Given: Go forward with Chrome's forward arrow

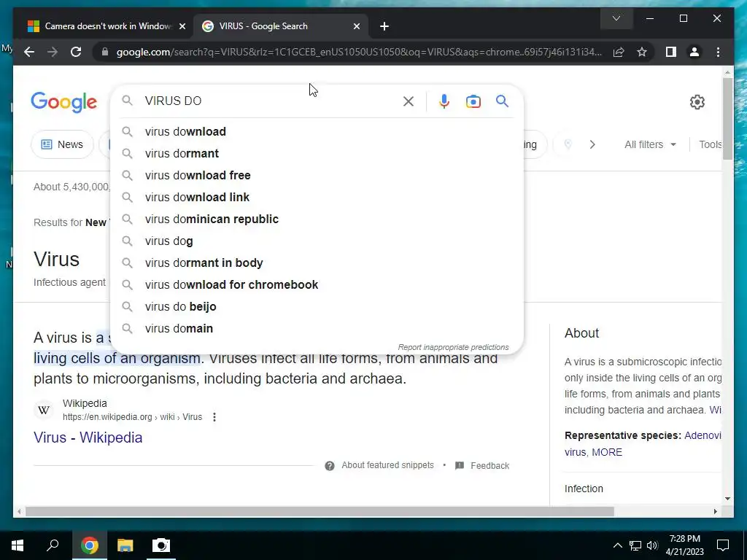Looking at the screenshot, I should click(x=53, y=52).
